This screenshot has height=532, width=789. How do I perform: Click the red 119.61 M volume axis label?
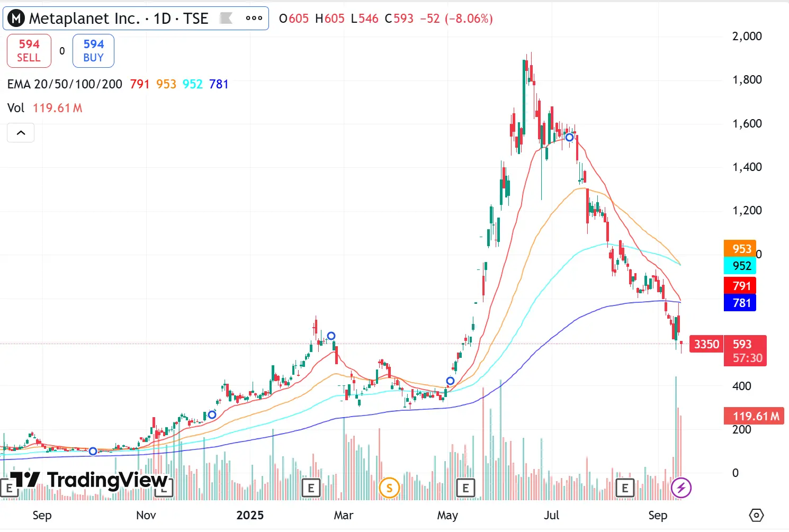754,416
